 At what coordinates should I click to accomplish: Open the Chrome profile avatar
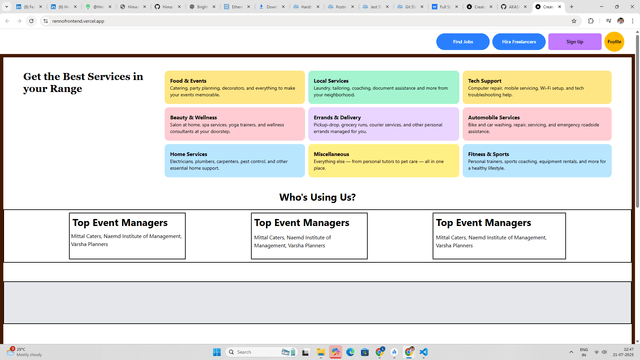point(620,21)
